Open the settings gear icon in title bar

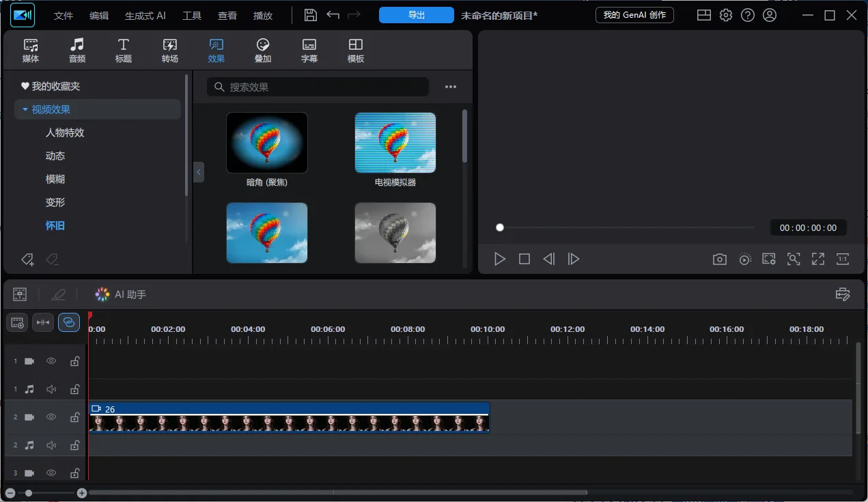click(x=726, y=15)
